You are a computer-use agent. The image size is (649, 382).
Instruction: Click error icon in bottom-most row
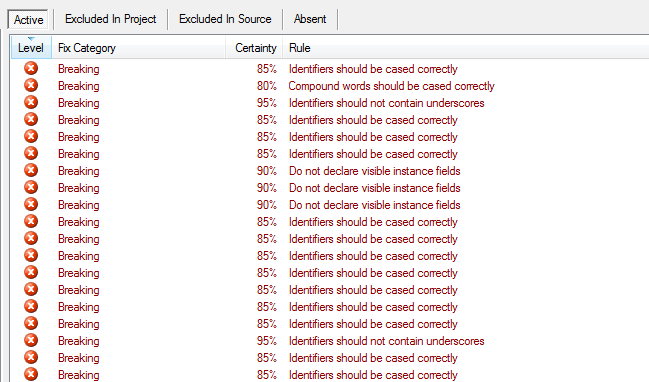coord(31,374)
